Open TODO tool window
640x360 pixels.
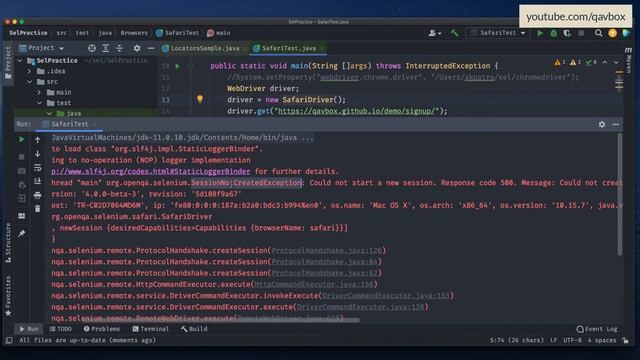(60, 329)
